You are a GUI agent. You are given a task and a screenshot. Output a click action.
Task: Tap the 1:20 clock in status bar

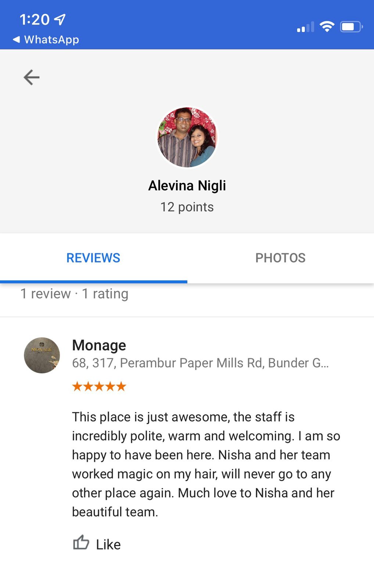point(35,19)
